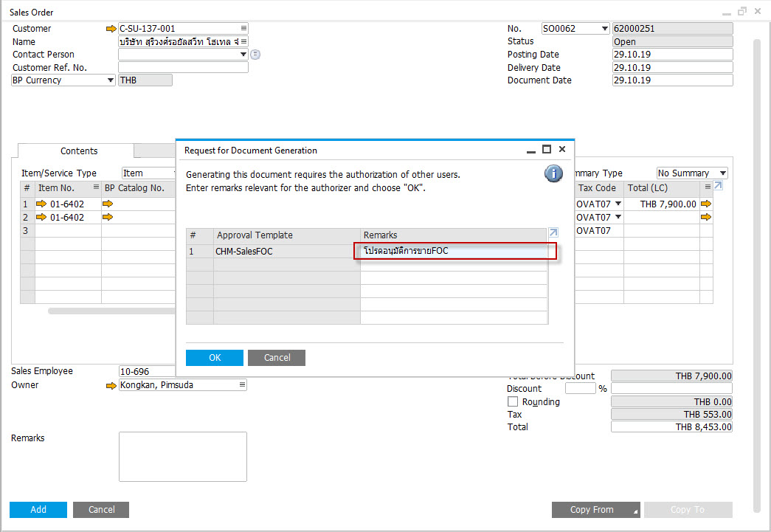
Task: Open the OVAT07 tax code dropdown in row 1
Action: 618,204
